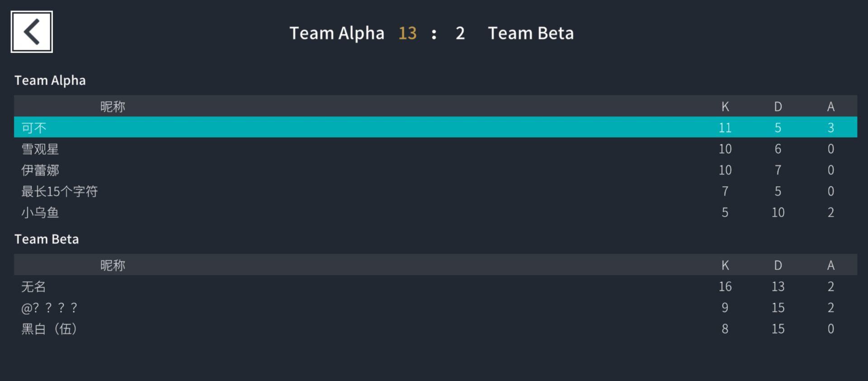Screen dimensions: 868x381
Task: Click Team Alpha's A column header
Action: [830, 107]
